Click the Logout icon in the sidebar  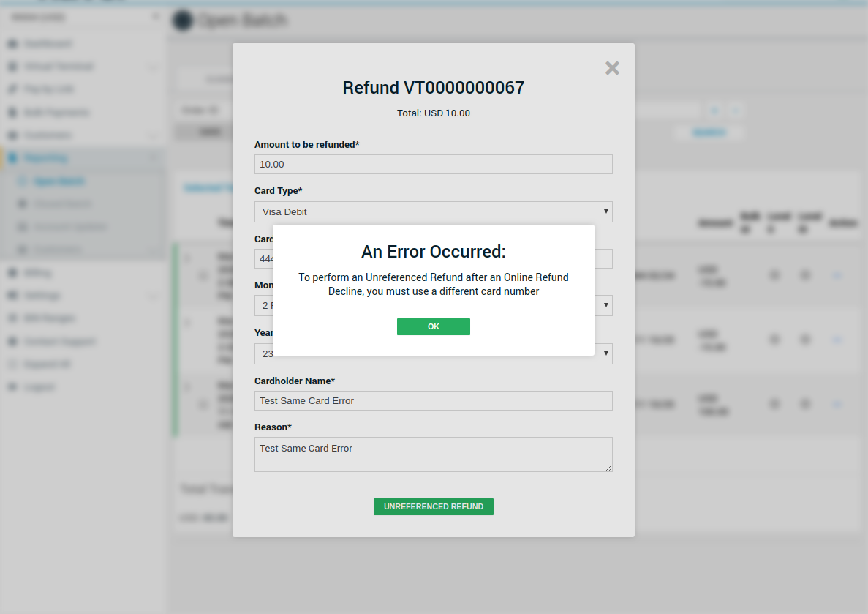12,387
